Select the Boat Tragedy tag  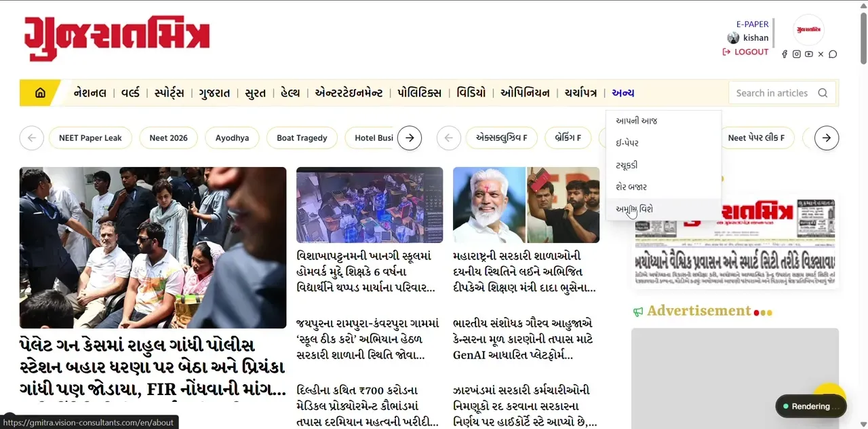[302, 138]
